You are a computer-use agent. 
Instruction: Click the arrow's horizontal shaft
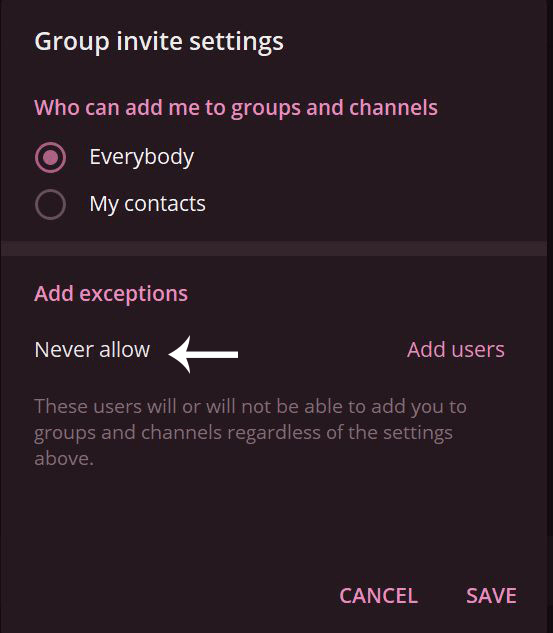(x=214, y=354)
